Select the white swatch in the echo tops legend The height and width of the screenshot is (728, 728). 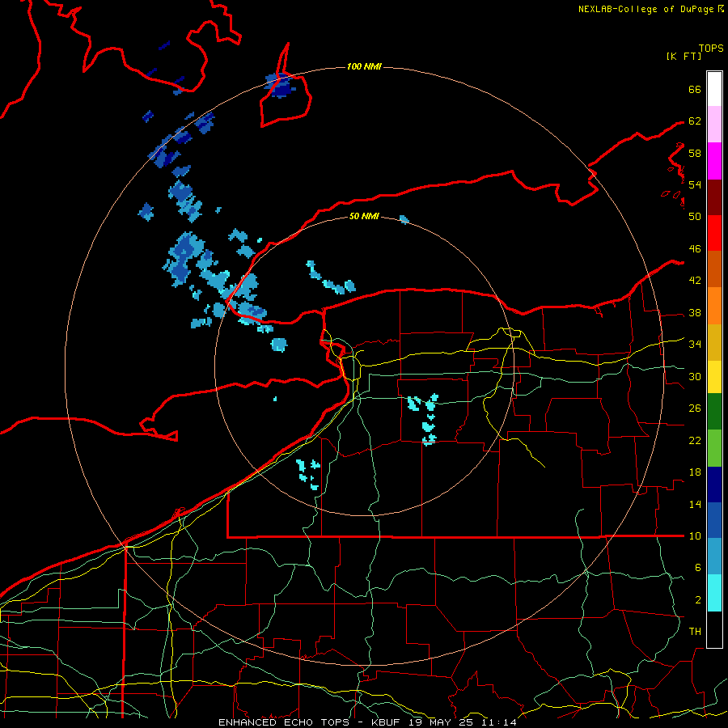point(714,89)
